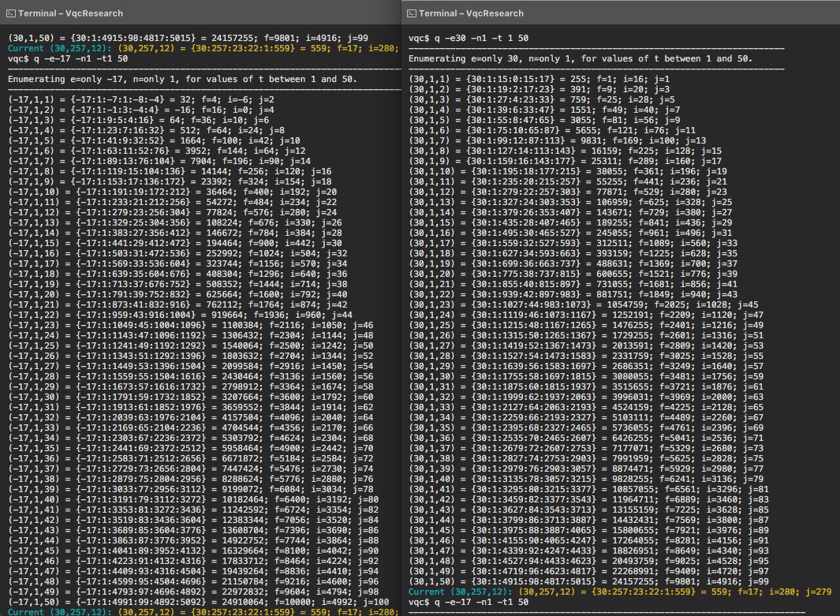Screen dimensions: 840x616
Task: Click the 'Enumerating e=only -17' header line
Action: tap(182, 79)
